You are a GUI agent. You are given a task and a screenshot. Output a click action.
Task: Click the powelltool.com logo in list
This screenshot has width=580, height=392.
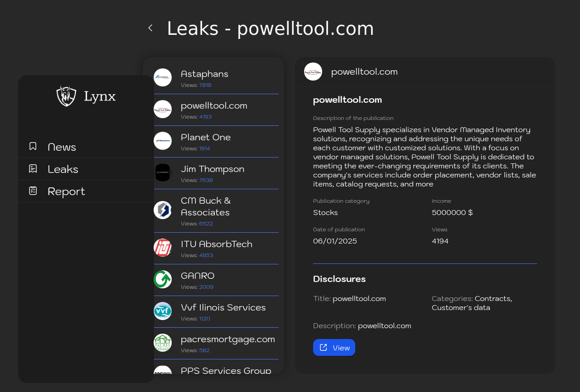point(163,109)
